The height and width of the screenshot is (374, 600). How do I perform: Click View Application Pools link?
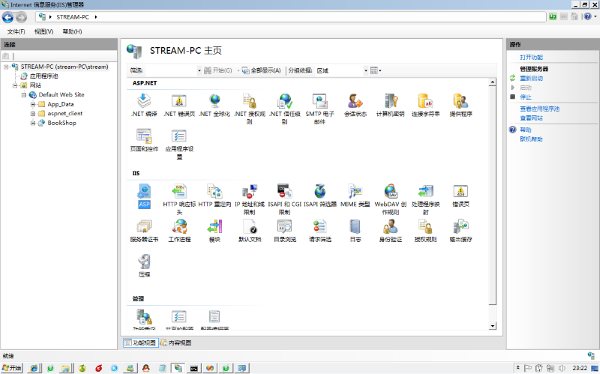(540, 109)
